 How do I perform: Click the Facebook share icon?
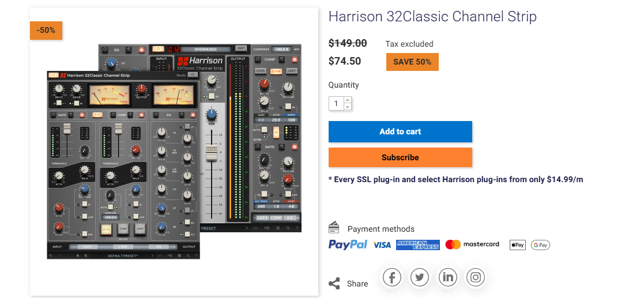pos(392,277)
